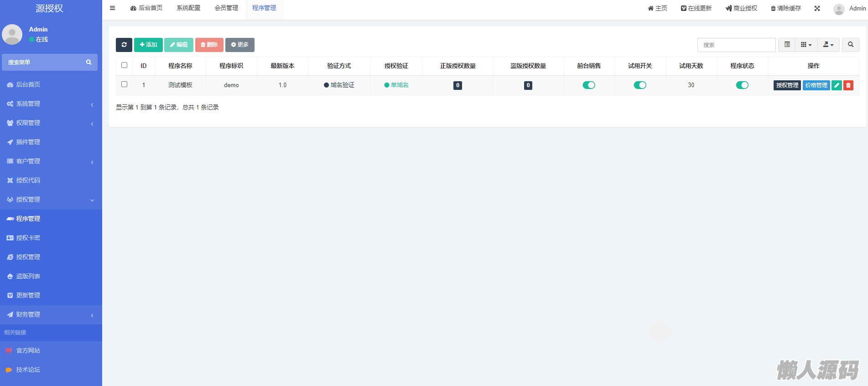Image resolution: width=868 pixels, height=386 pixels.
Task: Click the sidebar menu search icon
Action: tap(88, 63)
